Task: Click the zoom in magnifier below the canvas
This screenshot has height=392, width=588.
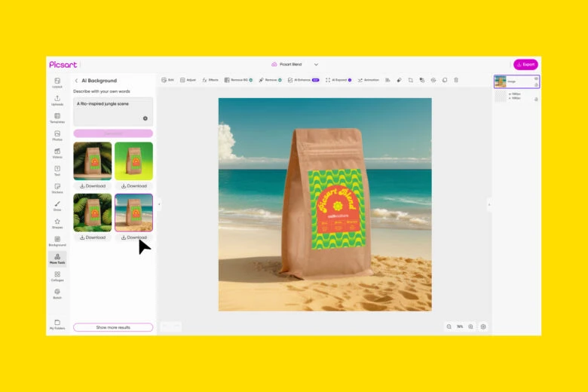Action: click(x=471, y=326)
